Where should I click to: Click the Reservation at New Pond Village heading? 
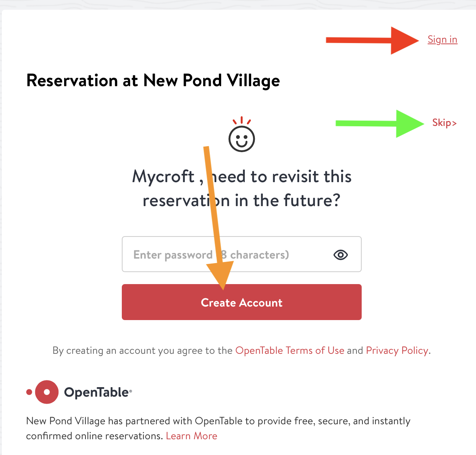[x=153, y=81]
